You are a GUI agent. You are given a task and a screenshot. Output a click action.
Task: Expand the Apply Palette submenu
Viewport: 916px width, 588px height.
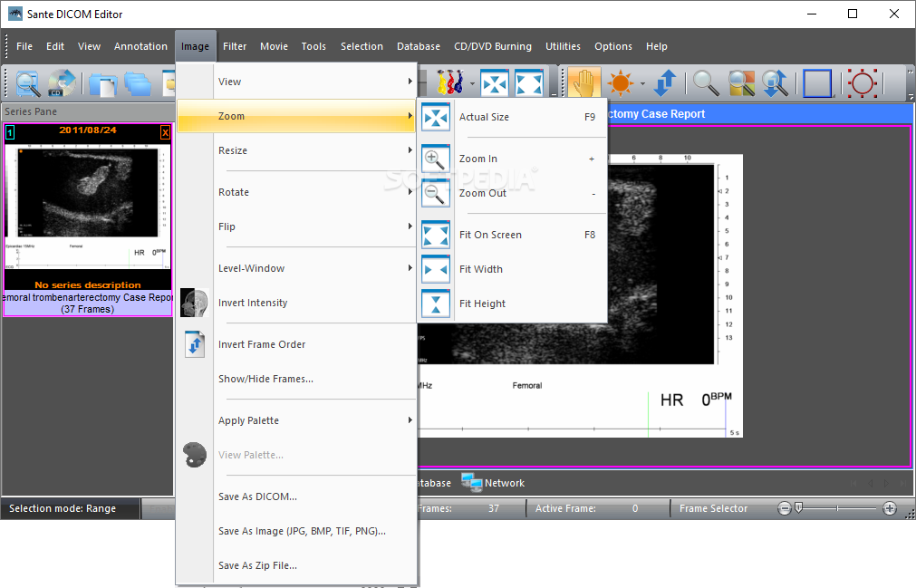click(296, 420)
